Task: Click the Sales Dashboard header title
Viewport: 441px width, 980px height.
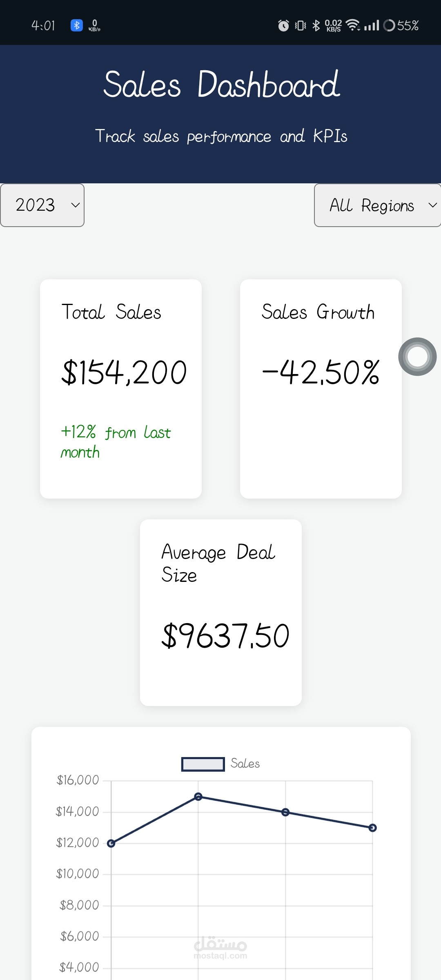Action: [221, 85]
